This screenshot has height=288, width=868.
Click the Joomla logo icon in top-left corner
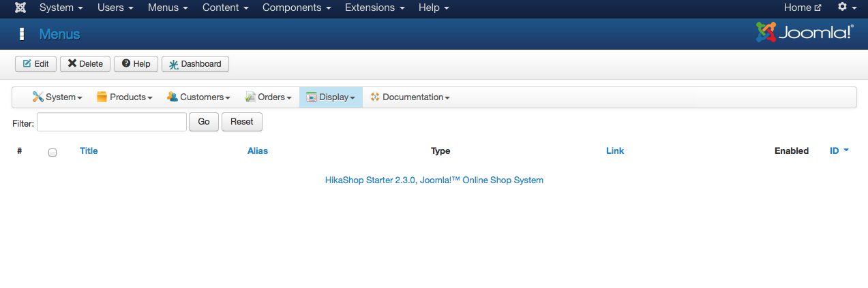20,8
